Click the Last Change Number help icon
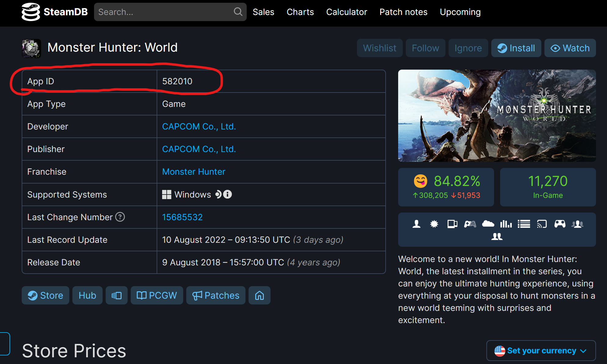 [120, 217]
